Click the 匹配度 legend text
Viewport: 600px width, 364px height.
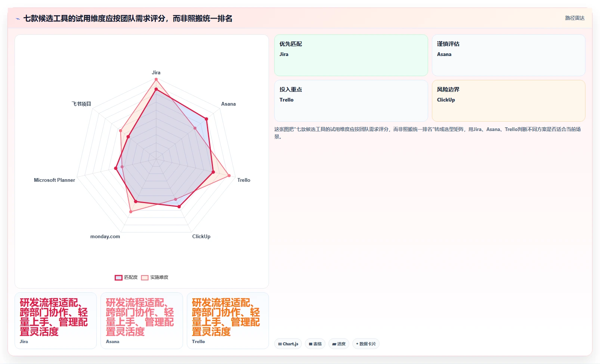(131, 277)
